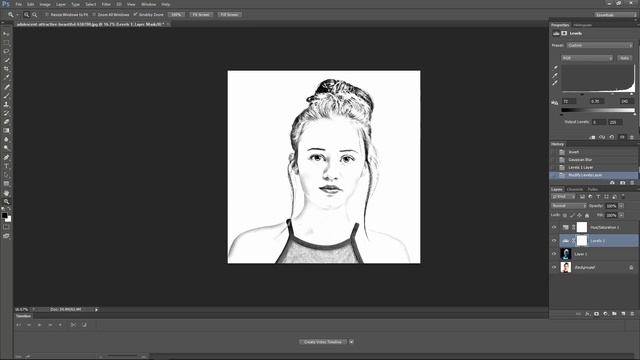Select the Zoom tool in toolbox

pyautogui.click(x=6, y=201)
